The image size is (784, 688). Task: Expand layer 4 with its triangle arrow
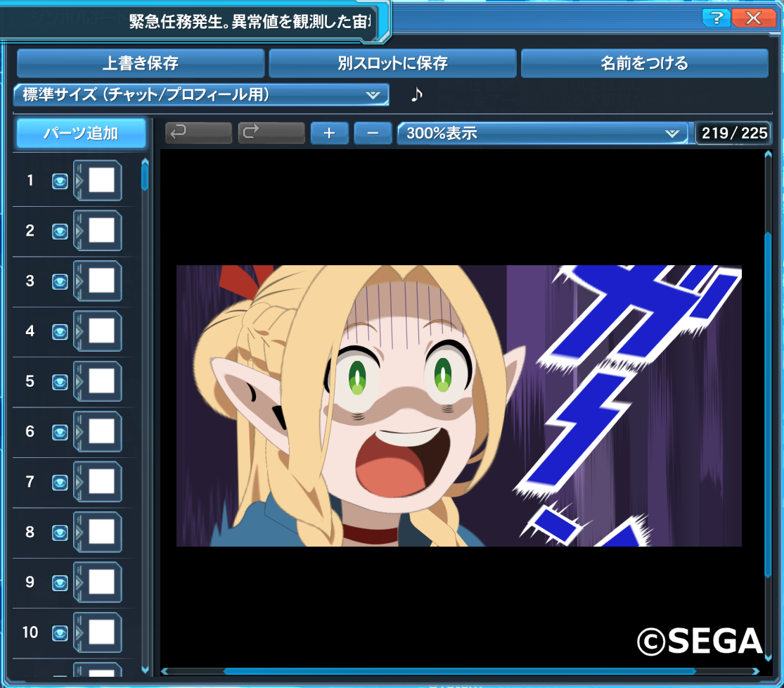79,332
